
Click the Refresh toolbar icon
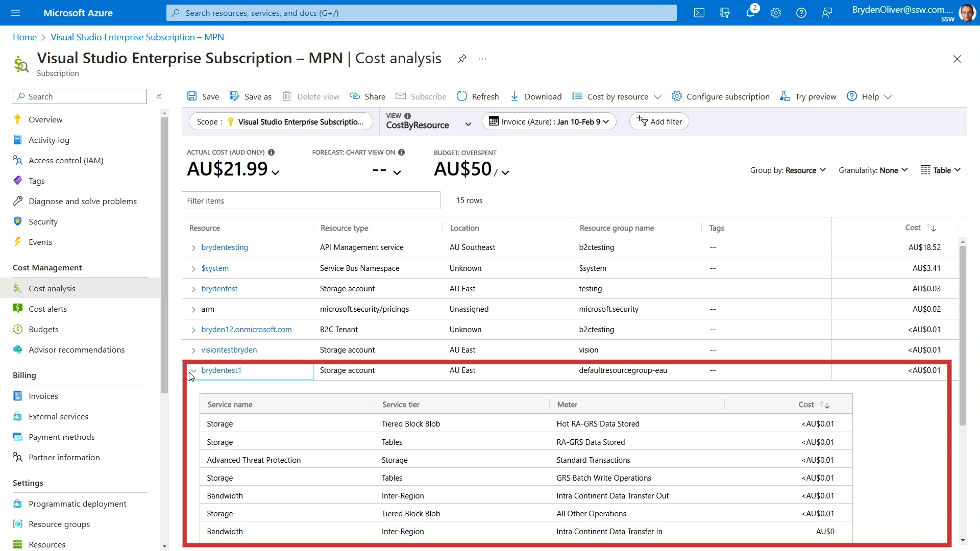point(462,96)
